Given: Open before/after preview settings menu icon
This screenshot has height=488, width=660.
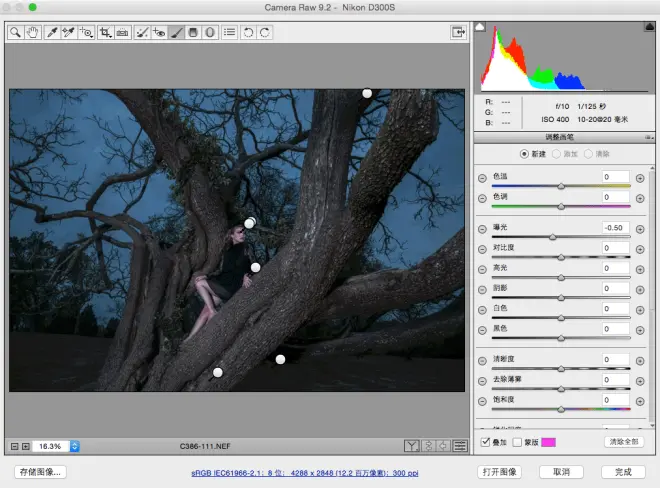Looking at the screenshot, I should [460, 446].
